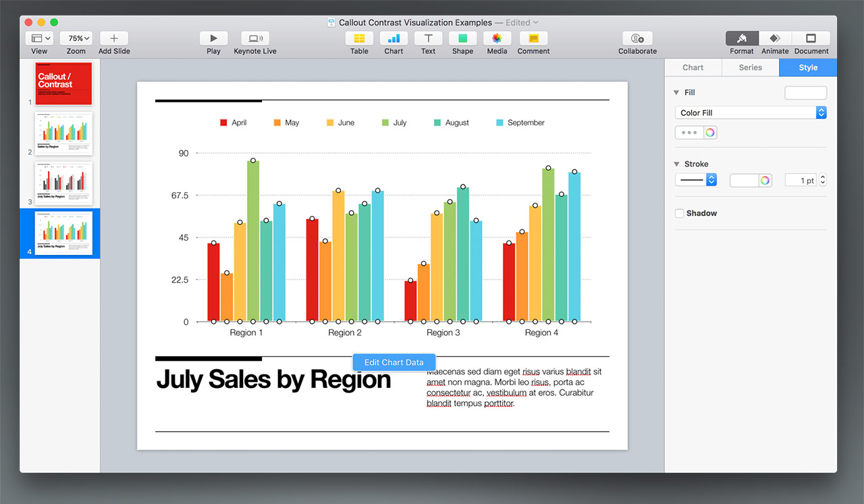This screenshot has height=504, width=864.
Task: Switch to the Series tab
Action: pos(750,67)
